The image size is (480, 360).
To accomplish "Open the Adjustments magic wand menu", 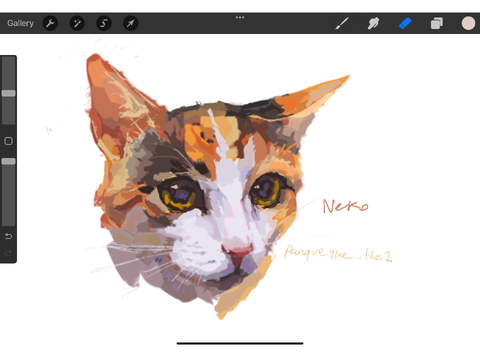I will (77, 23).
